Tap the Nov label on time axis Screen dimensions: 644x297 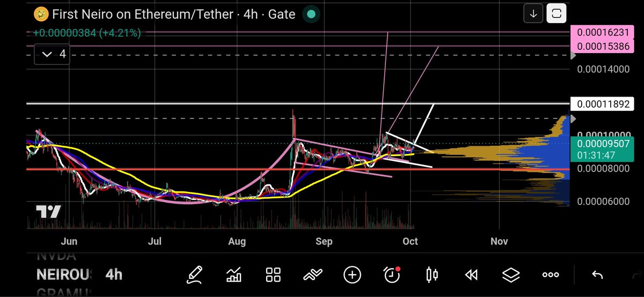[x=499, y=242]
